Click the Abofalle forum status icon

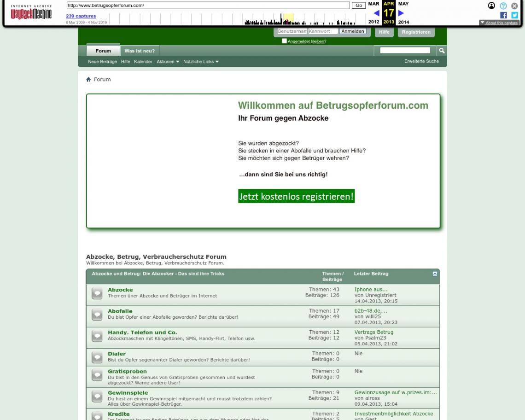coord(97,315)
